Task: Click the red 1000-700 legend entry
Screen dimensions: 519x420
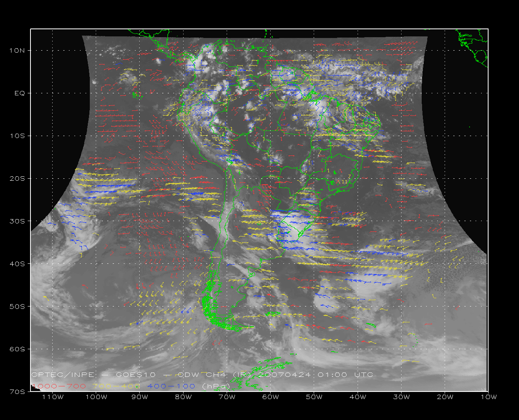Action: pyautogui.click(x=59, y=386)
